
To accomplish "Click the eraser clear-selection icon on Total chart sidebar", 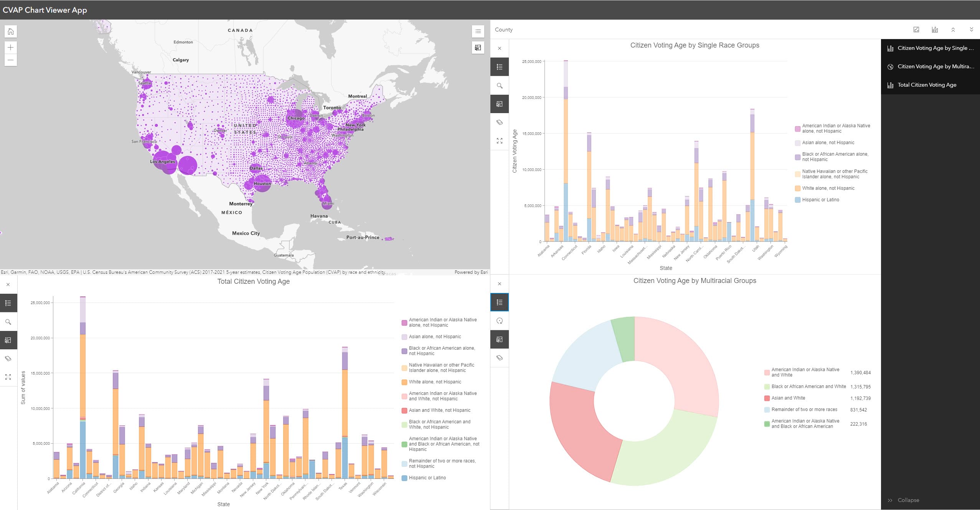I will pyautogui.click(x=8, y=358).
